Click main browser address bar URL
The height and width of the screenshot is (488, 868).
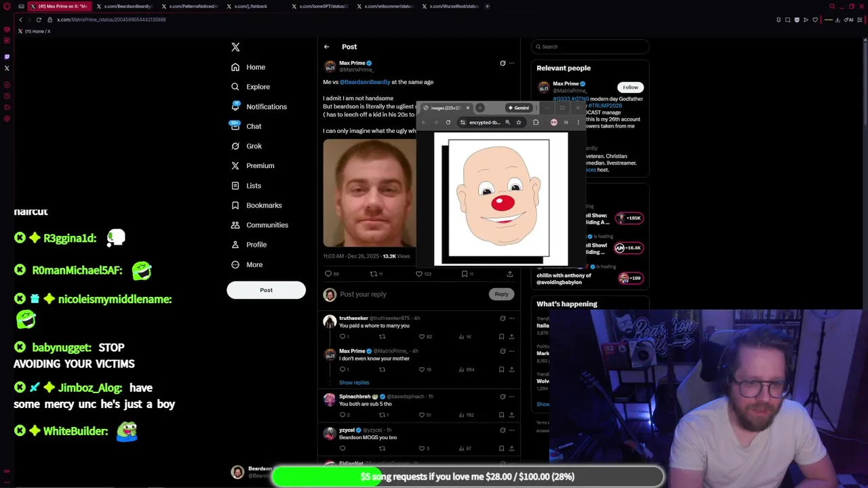[111, 20]
